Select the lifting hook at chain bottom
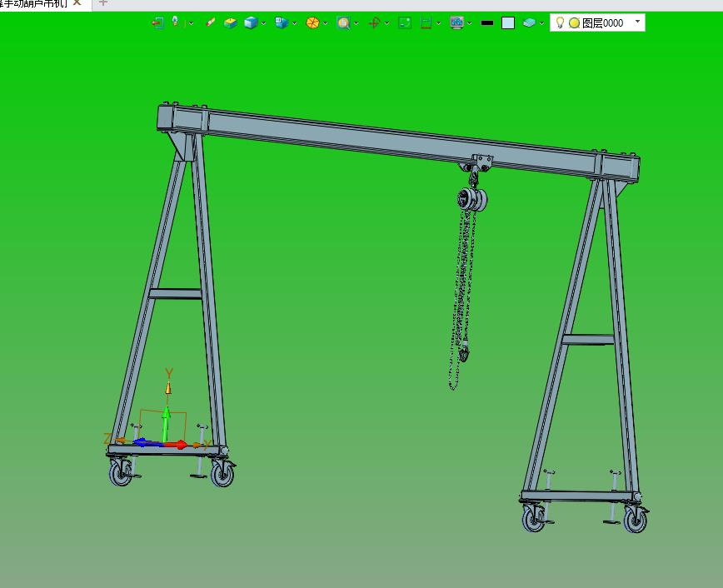Viewport: 723px width, 588px height. (x=464, y=354)
